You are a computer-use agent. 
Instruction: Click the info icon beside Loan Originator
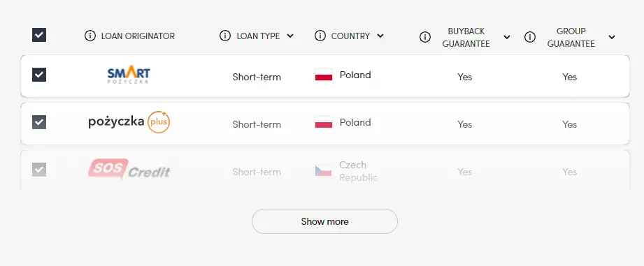click(x=90, y=36)
